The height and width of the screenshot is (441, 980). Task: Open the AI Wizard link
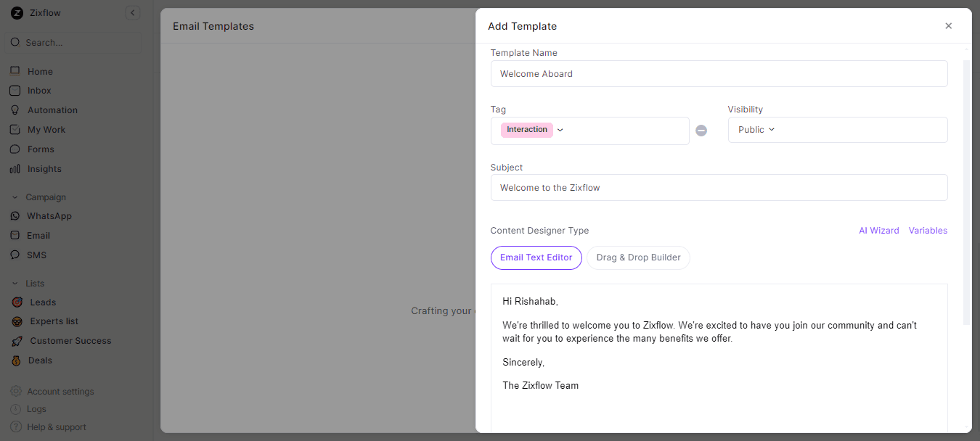(x=878, y=231)
